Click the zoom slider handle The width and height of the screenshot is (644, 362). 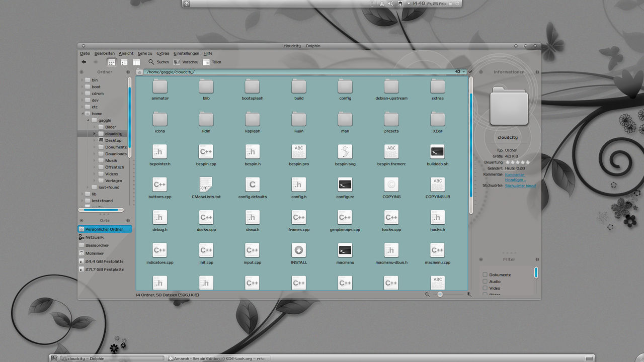440,294
